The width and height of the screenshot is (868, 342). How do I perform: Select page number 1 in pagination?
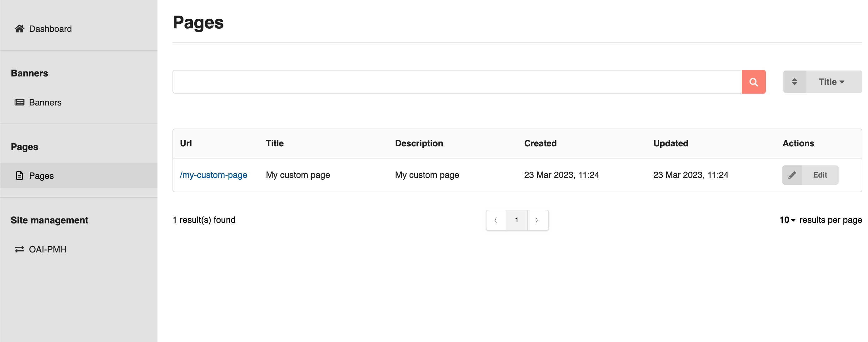pyautogui.click(x=516, y=220)
